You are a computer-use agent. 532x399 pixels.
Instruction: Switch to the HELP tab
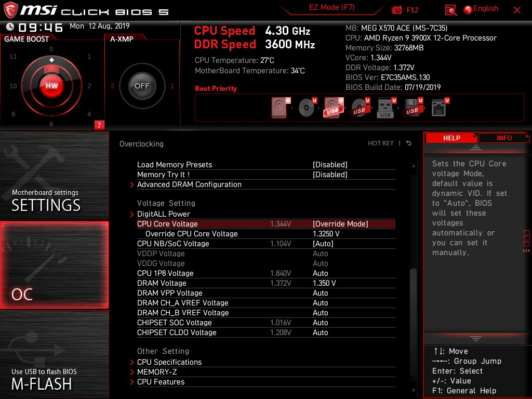[x=451, y=138]
